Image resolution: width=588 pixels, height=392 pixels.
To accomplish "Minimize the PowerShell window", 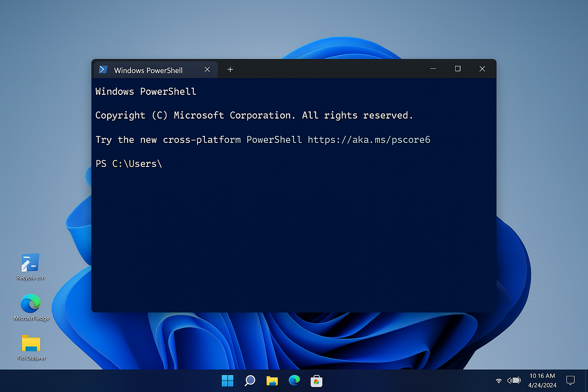I will (x=433, y=69).
